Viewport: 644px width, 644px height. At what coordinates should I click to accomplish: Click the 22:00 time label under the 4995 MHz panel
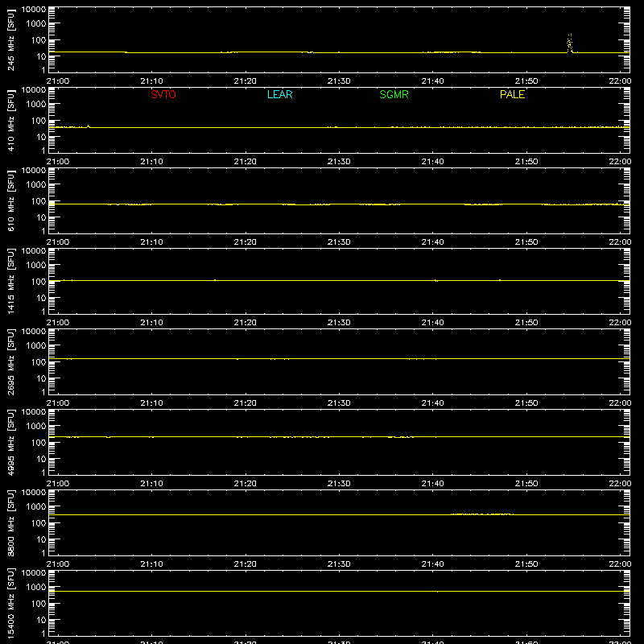[620, 484]
